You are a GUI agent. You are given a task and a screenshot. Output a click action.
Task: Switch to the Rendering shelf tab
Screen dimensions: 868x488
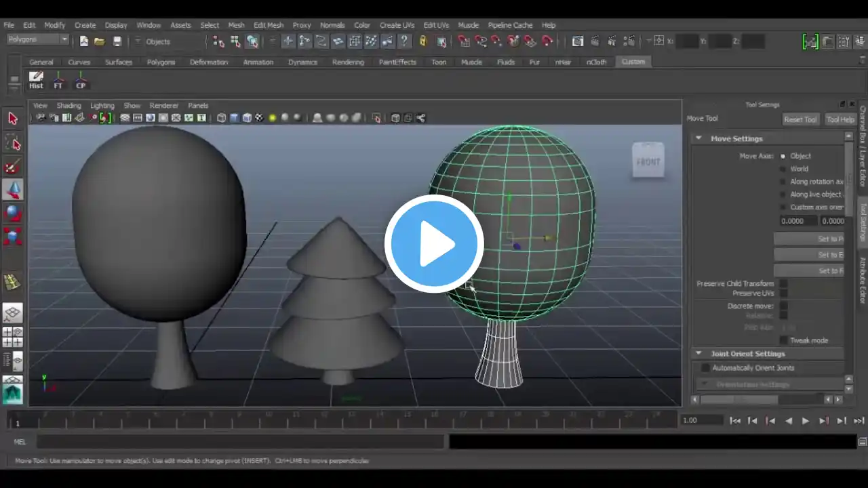click(x=348, y=62)
